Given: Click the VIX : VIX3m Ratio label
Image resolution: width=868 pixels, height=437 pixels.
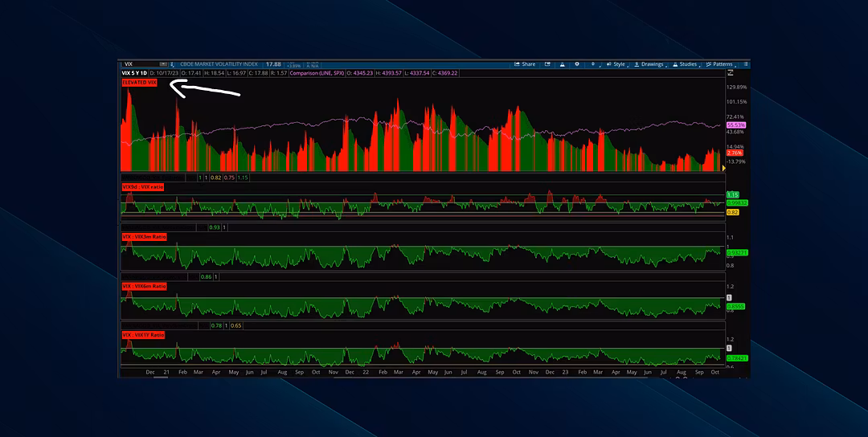Looking at the screenshot, I should pyautogui.click(x=144, y=237).
